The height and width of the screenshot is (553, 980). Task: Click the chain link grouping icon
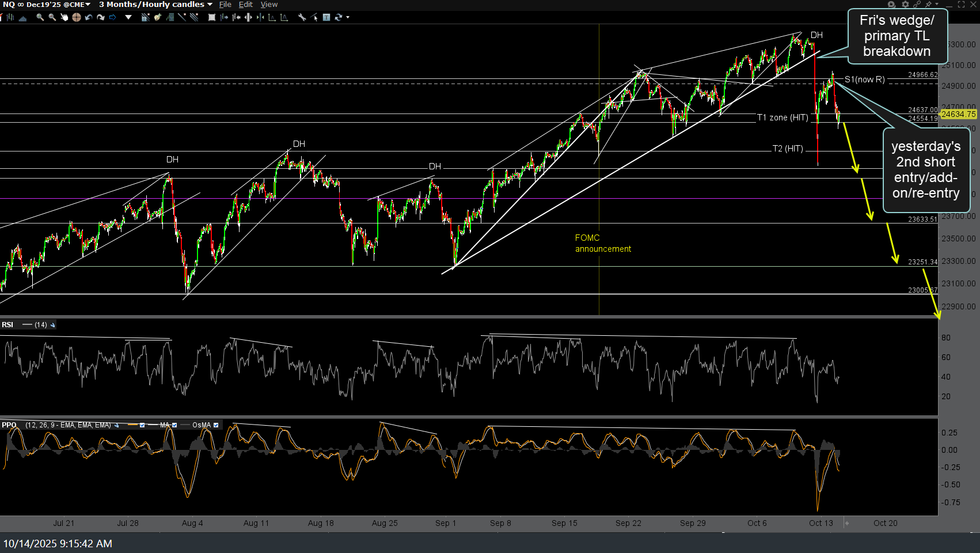917,5
